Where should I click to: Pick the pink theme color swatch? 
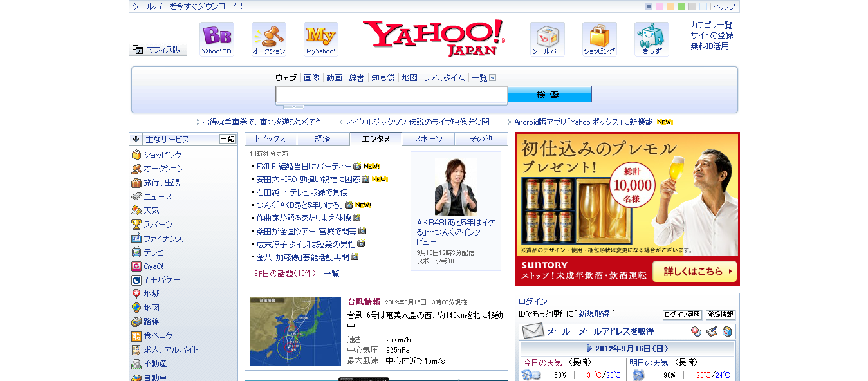(660, 6)
